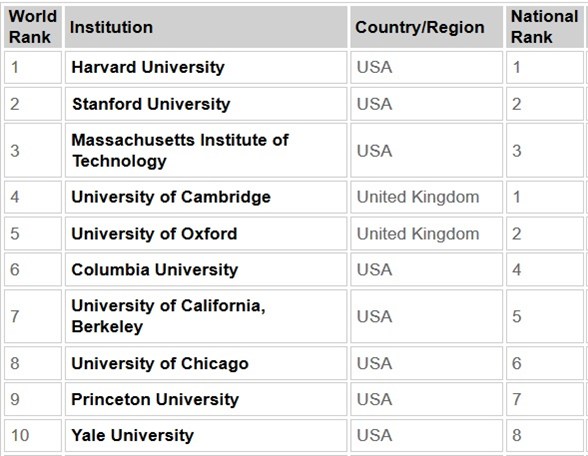Select the USA cell in Harvard row
The width and height of the screenshot is (588, 456).
[426, 68]
